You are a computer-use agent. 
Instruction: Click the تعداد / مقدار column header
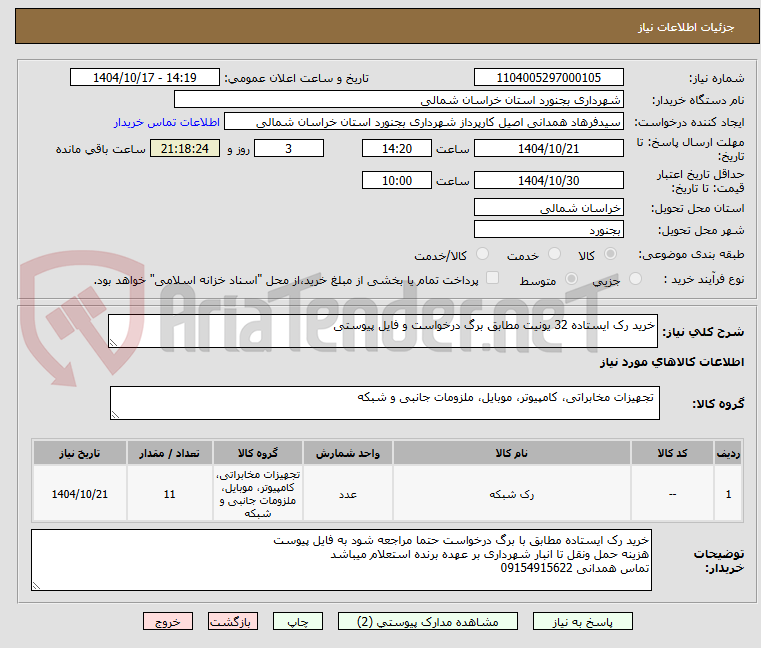[x=169, y=453]
